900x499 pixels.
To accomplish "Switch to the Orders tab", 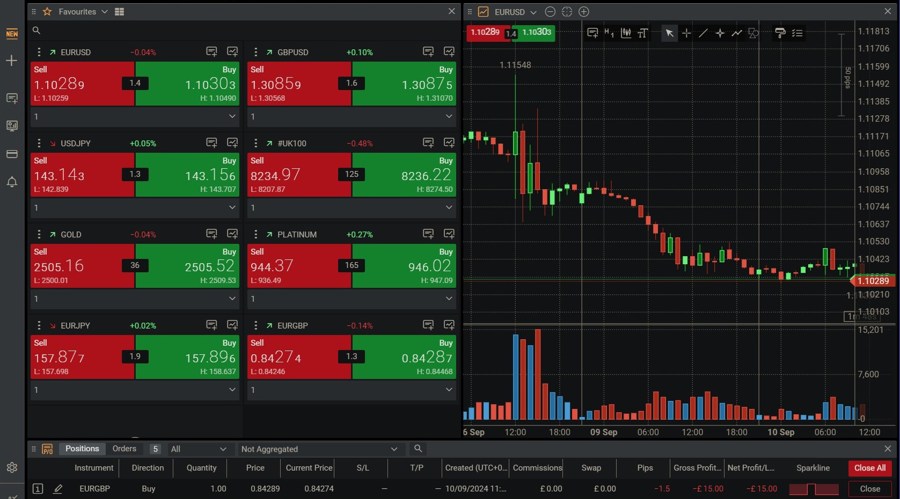I will 124,449.
